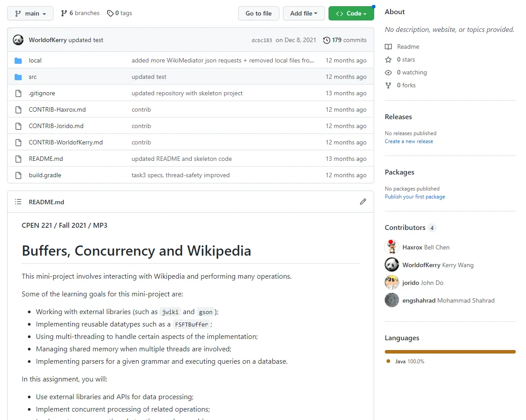Open the 0 tags link

coord(120,13)
